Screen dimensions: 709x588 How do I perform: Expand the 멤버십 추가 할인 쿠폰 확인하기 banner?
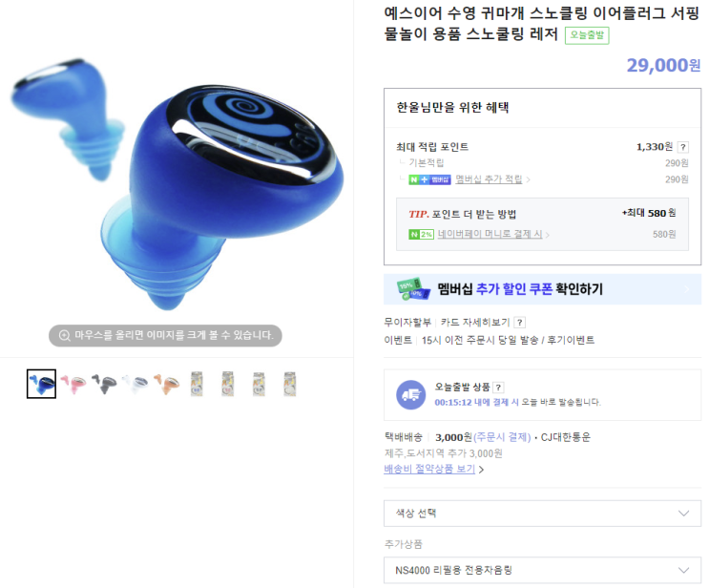542,289
